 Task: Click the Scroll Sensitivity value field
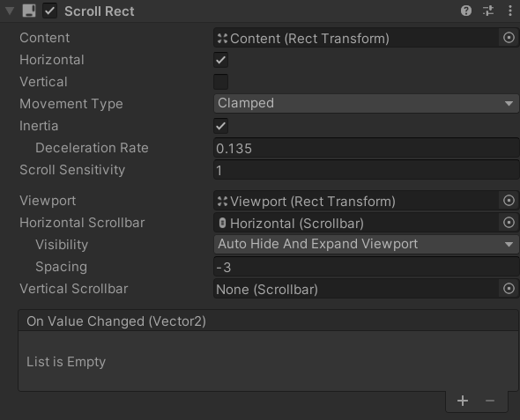[366, 170]
